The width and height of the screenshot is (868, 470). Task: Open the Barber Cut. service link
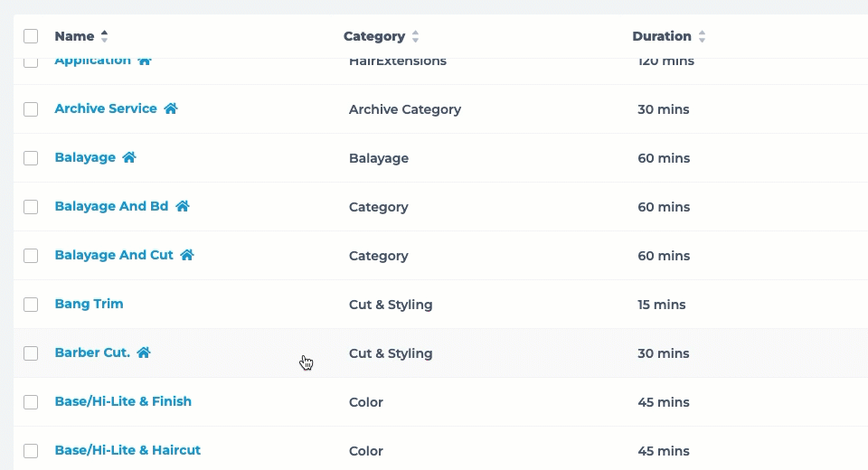[92, 352]
